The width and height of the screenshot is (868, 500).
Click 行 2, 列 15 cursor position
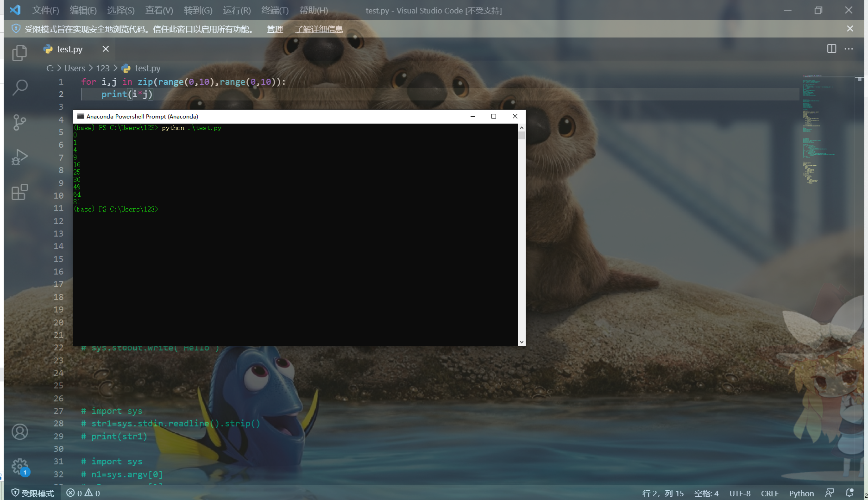(663, 494)
